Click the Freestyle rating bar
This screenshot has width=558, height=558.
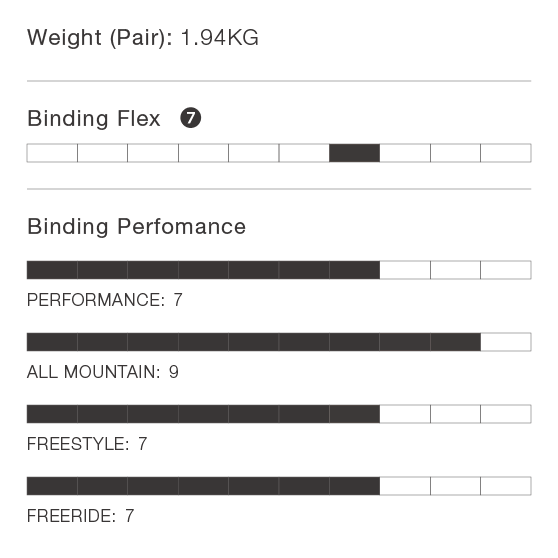(279, 414)
